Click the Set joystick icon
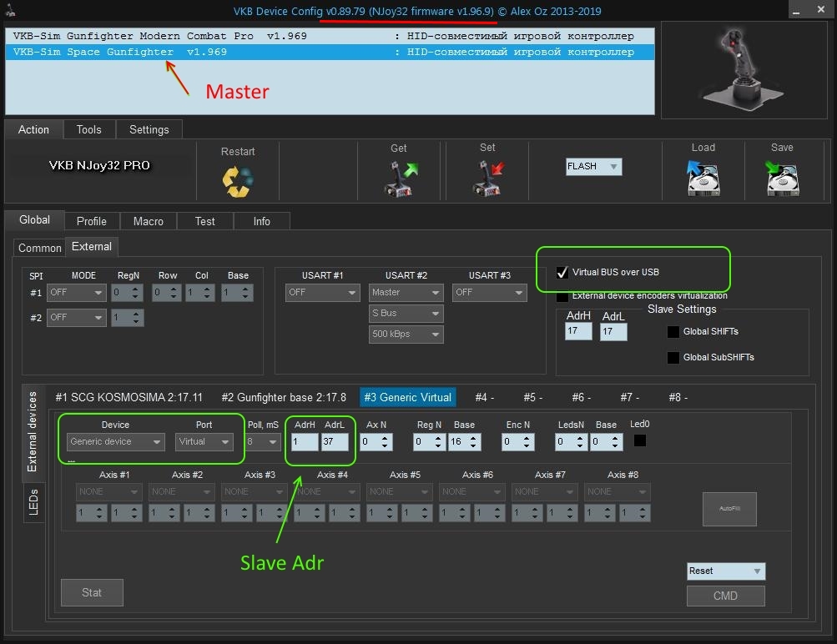The height and width of the screenshot is (644, 837). [x=487, y=176]
